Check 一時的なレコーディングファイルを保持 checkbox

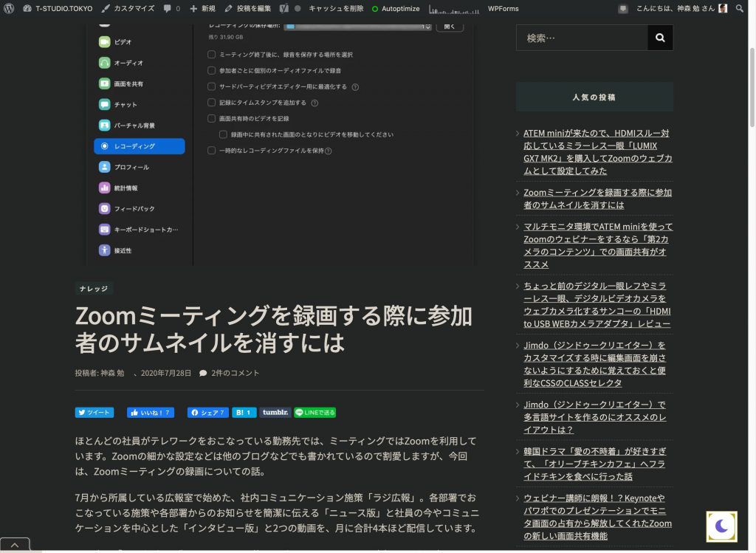pos(211,151)
